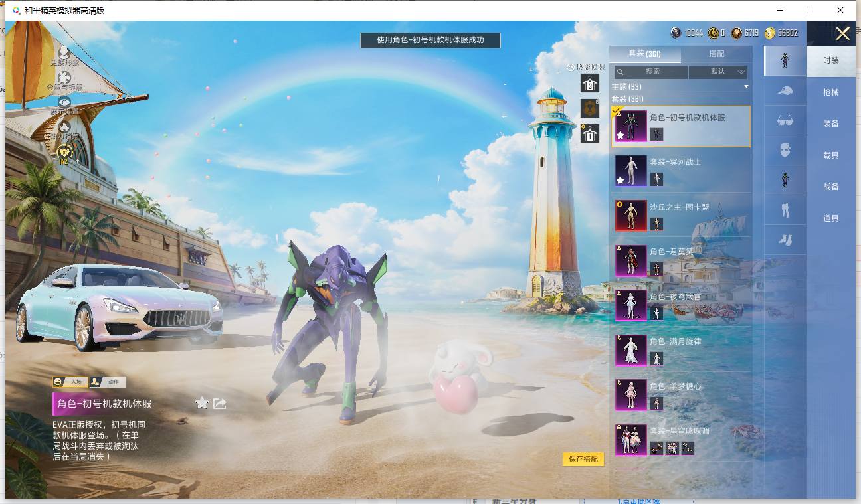The image size is (861, 504).
Task: Open the 枪械 firearms menu tab
Action: (x=831, y=92)
